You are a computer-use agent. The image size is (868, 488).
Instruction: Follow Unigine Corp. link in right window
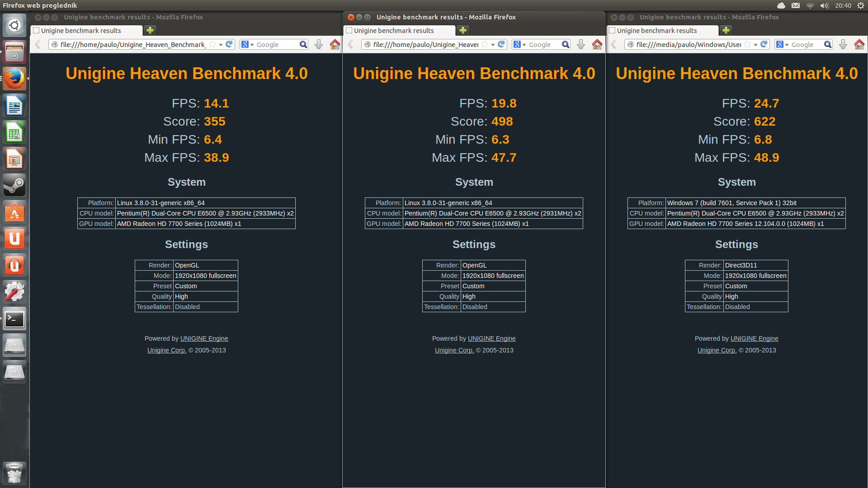[717, 350]
